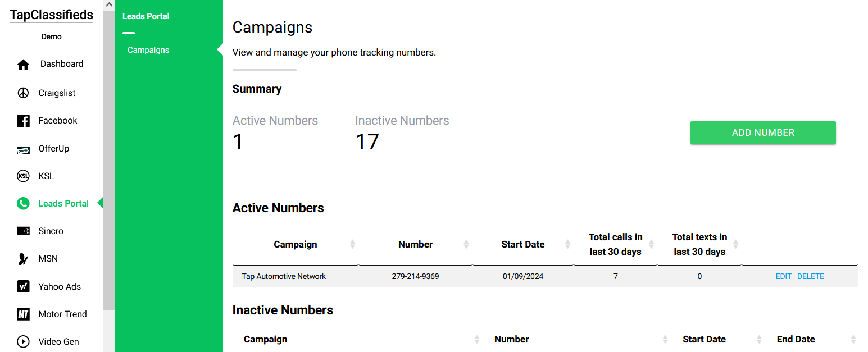Viewport: 868px width, 352px height.
Task: Click the Motor Trend MT icon
Action: (x=23, y=314)
